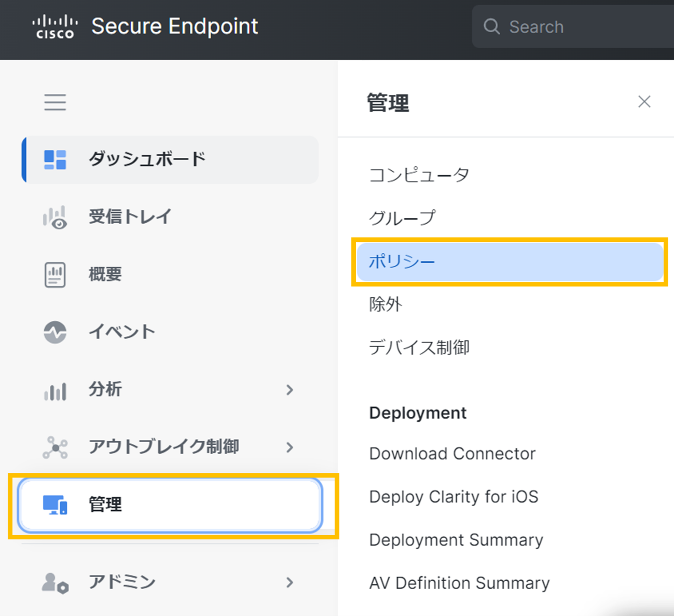Open AV Definition Summary link
This screenshot has height=616, width=674.
pyautogui.click(x=459, y=583)
